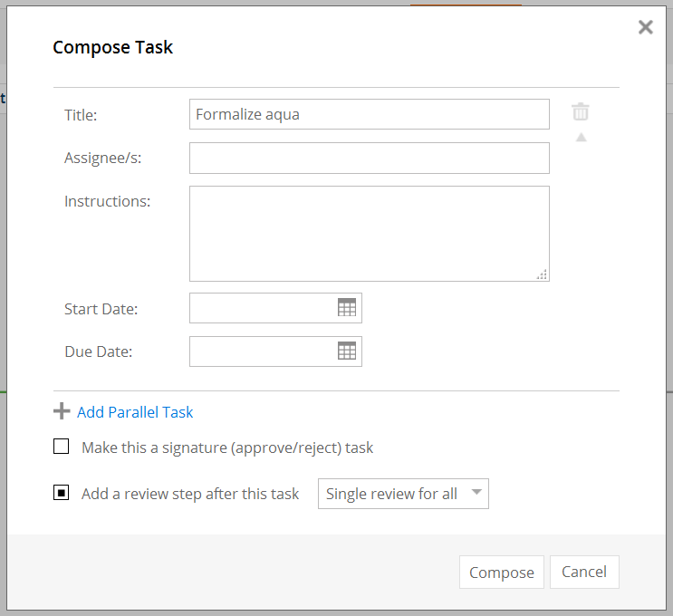Click the Compose button
The height and width of the screenshot is (616, 673).
(x=501, y=573)
